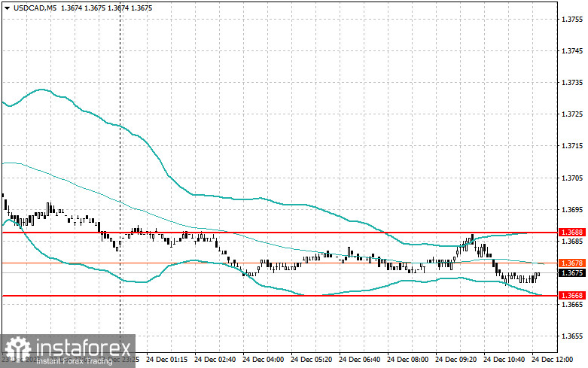Screen dimensions: 588x368
Task: Click the OHLC values 1.3674 1.3675 1.3674 1.3675
Action: (x=106, y=8)
